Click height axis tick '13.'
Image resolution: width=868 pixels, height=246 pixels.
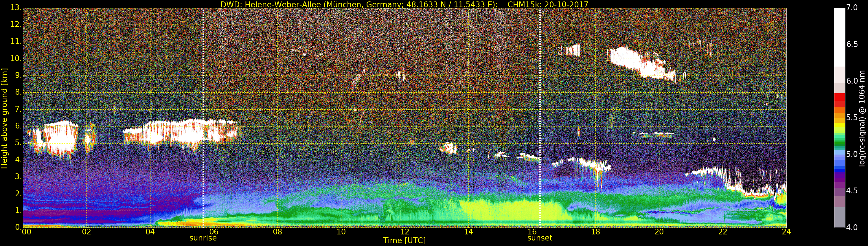click(x=16, y=8)
